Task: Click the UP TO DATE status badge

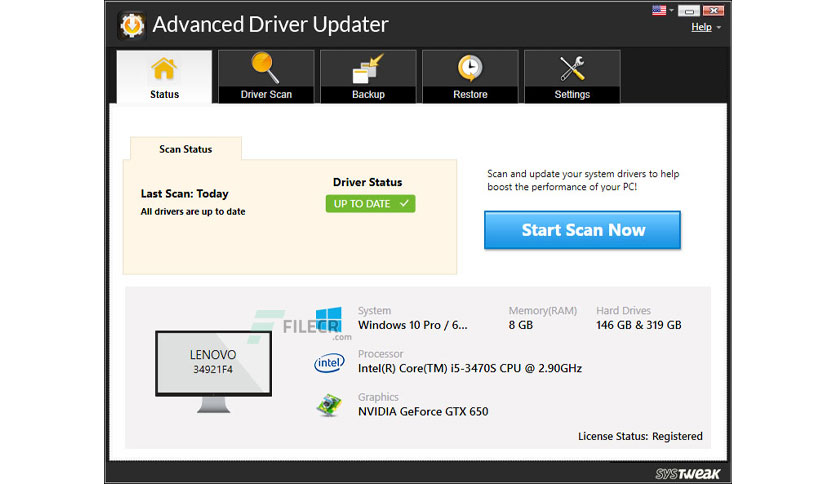Action: [371, 204]
